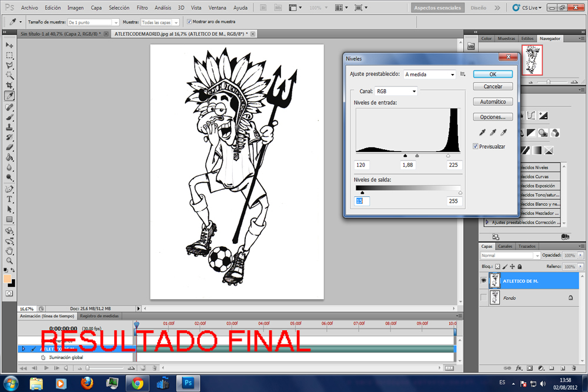
Task: Select the Magic Wand tool
Action: coord(9,75)
